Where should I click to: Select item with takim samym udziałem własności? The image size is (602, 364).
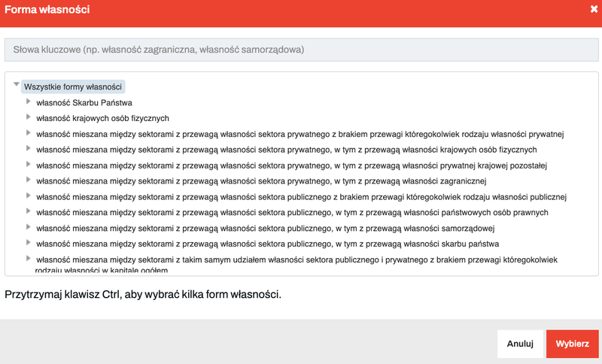coord(296,265)
